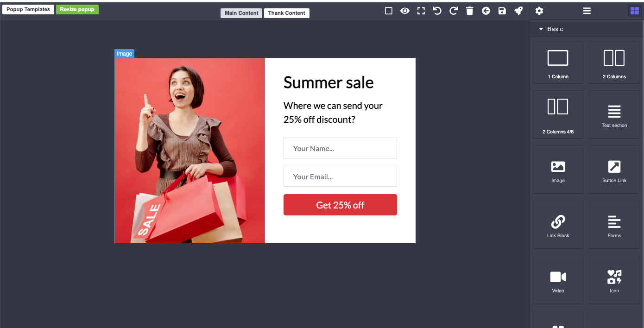Click the redo arrow icon
This screenshot has width=644, height=328.
454,11
